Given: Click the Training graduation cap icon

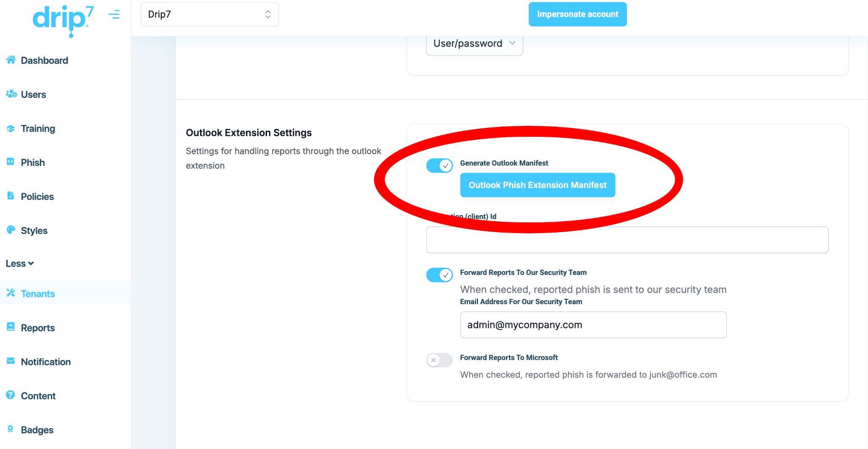Looking at the screenshot, I should tap(11, 128).
